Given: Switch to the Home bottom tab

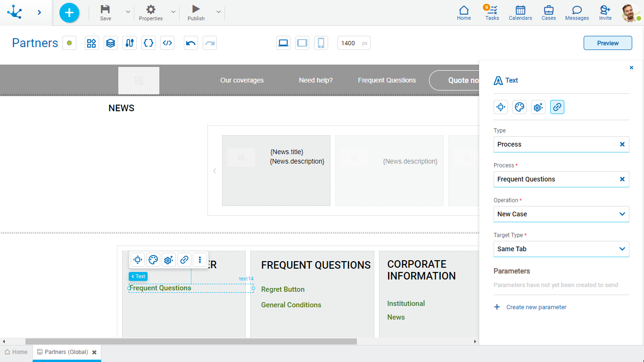Looking at the screenshot, I should point(16,352).
